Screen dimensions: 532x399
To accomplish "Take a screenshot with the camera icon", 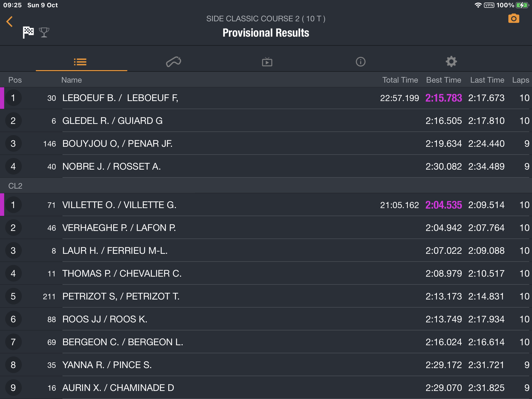I will pyautogui.click(x=514, y=18).
